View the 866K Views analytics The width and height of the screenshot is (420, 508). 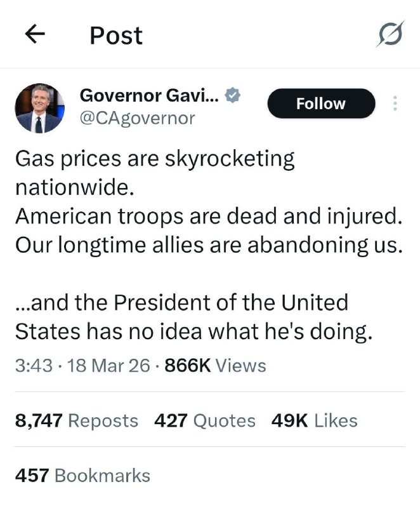pyautogui.click(x=215, y=366)
